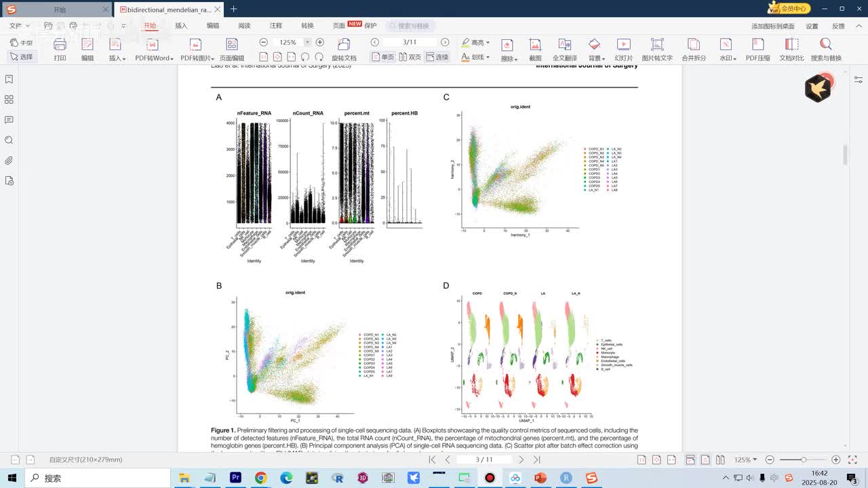Open the sidebar search panel
Image resolution: width=868 pixels, height=488 pixels.
tap(9, 140)
